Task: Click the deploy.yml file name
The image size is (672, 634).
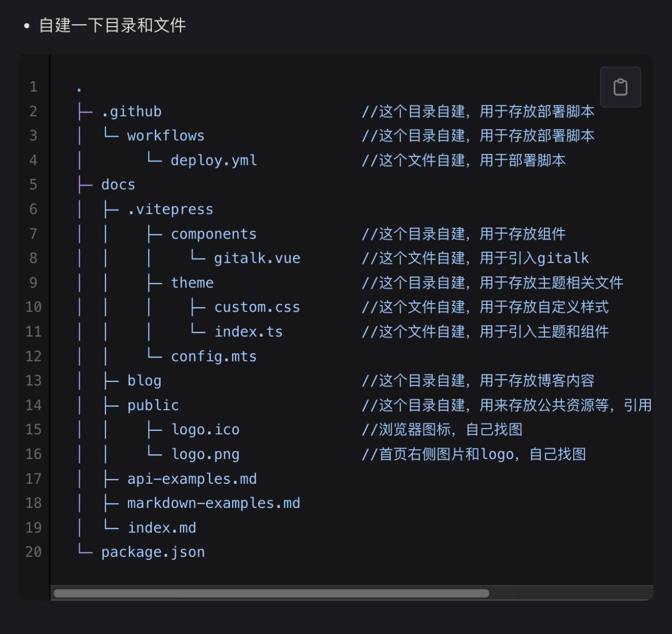Action: [214, 160]
